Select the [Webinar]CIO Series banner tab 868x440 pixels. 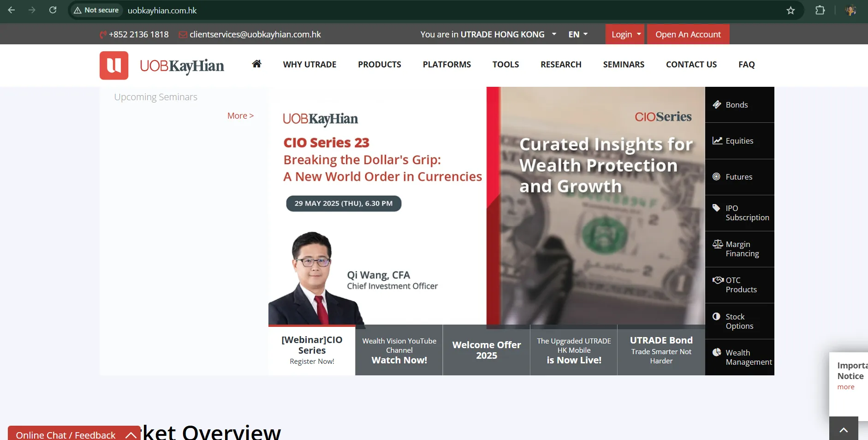coord(312,350)
